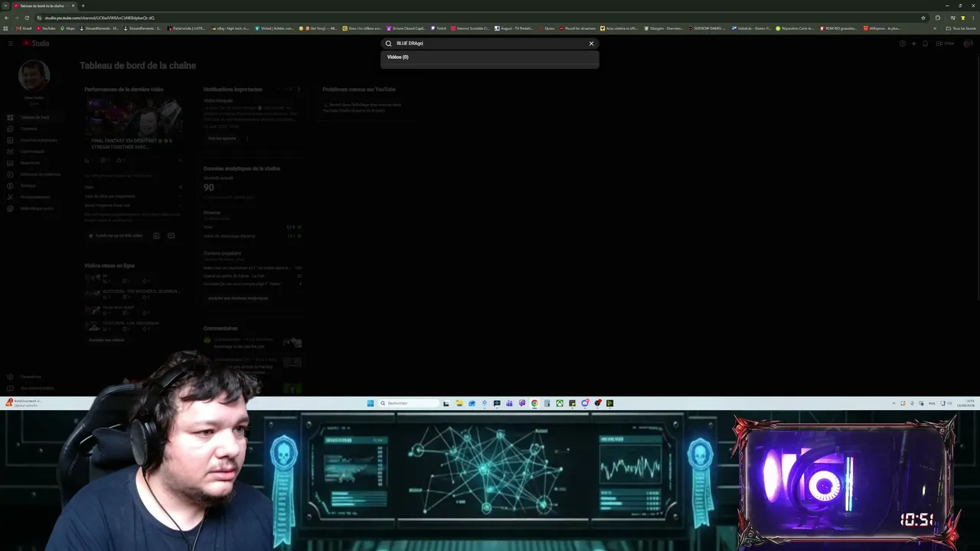Open the eBay bookmark
Viewport: 980px width, 551px height.
click(230, 28)
